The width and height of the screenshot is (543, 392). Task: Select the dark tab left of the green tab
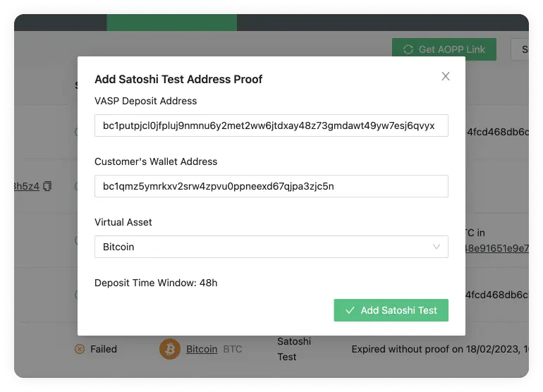(60, 23)
